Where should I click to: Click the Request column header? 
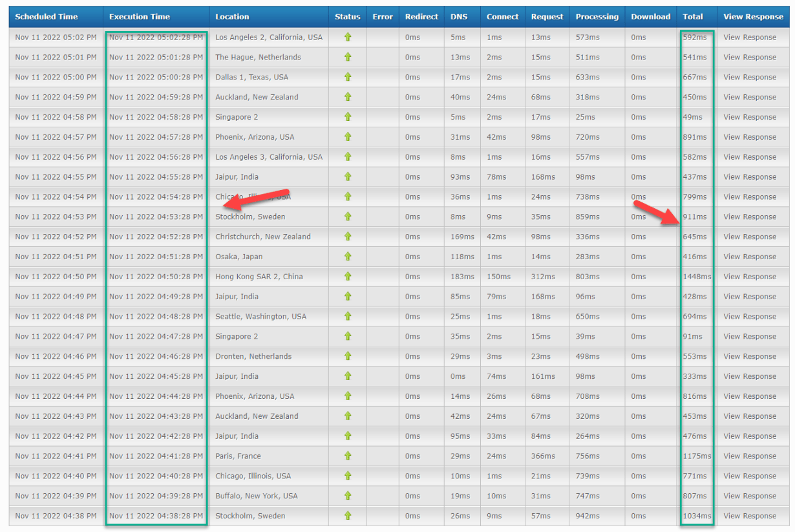[x=547, y=17]
